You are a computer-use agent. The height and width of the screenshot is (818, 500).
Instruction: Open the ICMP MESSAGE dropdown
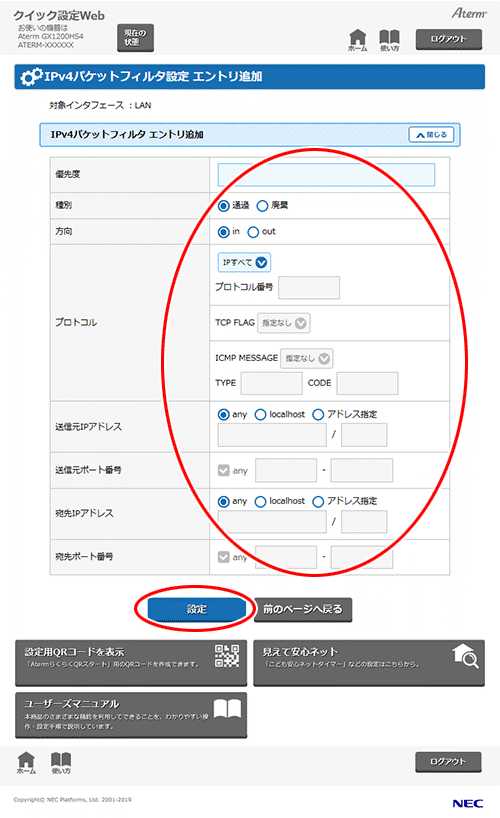[x=306, y=358]
